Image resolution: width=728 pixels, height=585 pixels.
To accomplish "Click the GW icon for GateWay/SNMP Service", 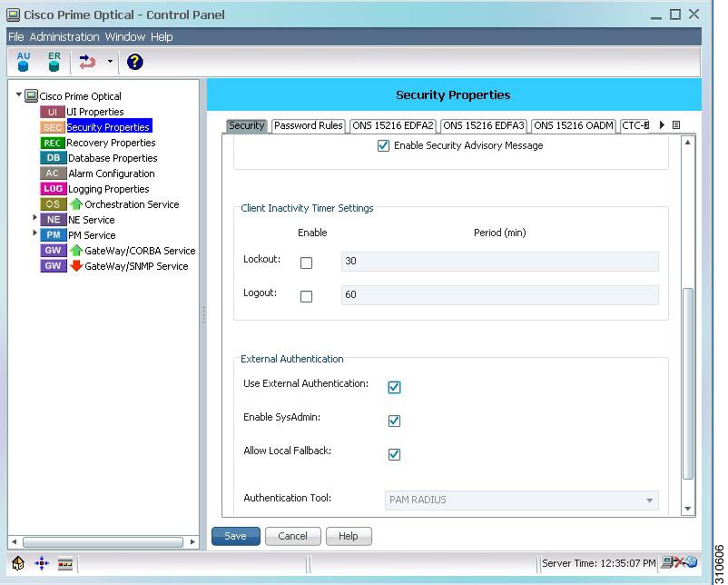I will tap(53, 266).
